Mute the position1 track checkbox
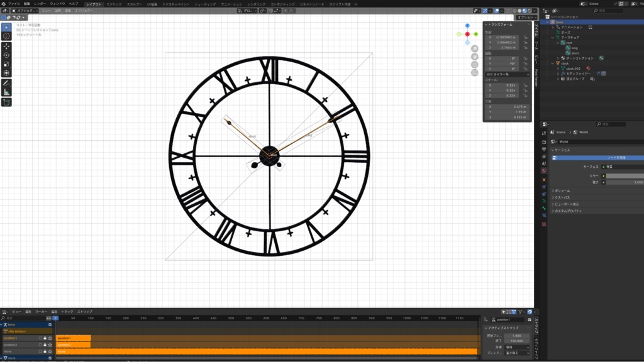644x362 pixels. click(x=40, y=338)
